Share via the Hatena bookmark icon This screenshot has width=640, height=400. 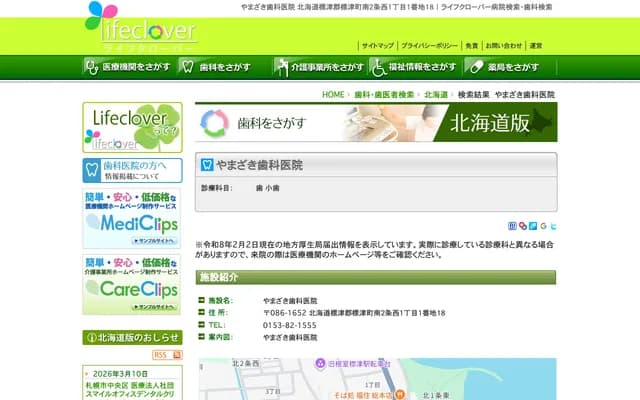click(x=512, y=226)
